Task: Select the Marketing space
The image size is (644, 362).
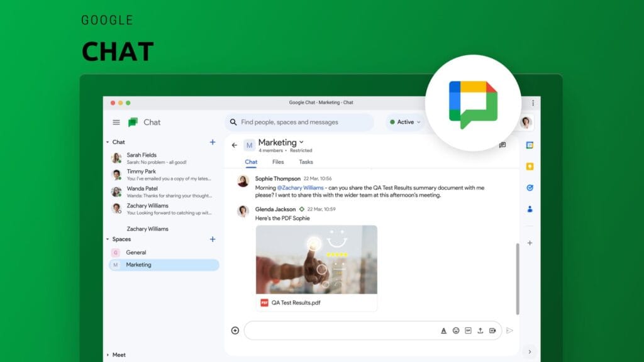Action: (x=164, y=265)
